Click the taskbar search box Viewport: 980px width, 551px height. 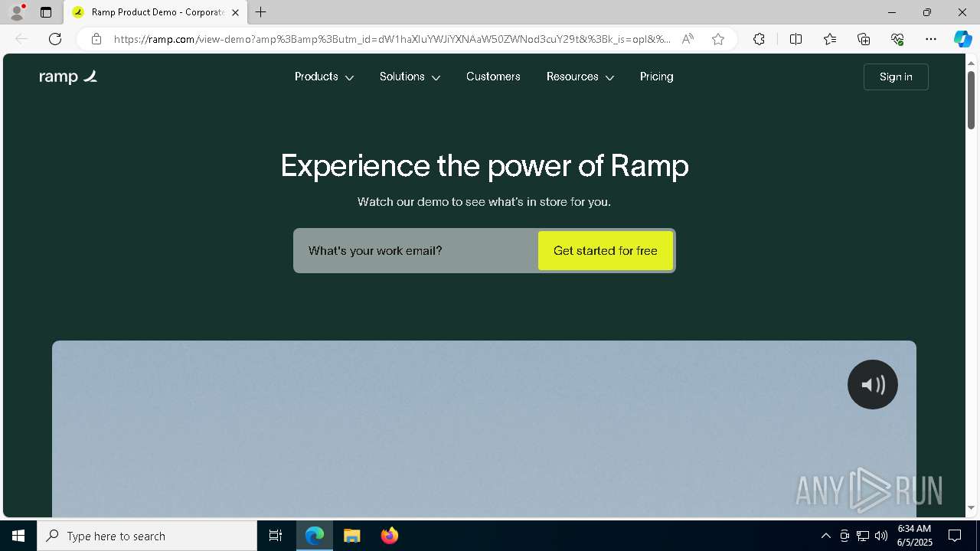(x=147, y=536)
